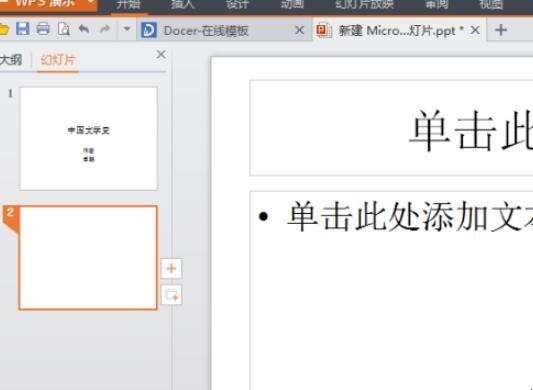Image resolution: width=533 pixels, height=390 pixels.
Task: Click new slide from template icon
Action: point(171,294)
